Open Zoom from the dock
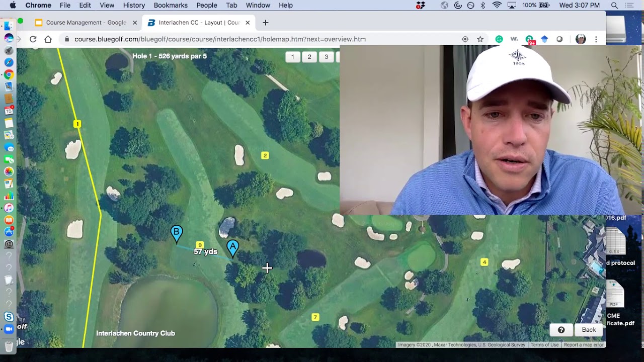Image resolution: width=644 pixels, height=362 pixels. coord(9,329)
